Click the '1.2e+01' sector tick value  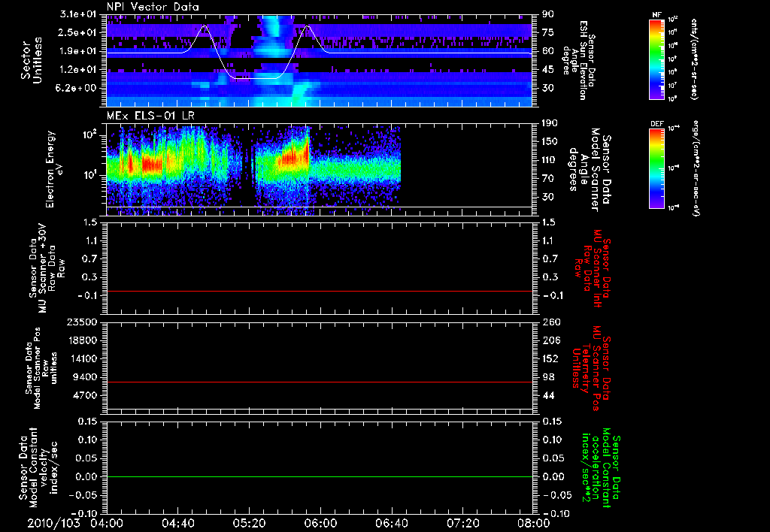coord(78,70)
